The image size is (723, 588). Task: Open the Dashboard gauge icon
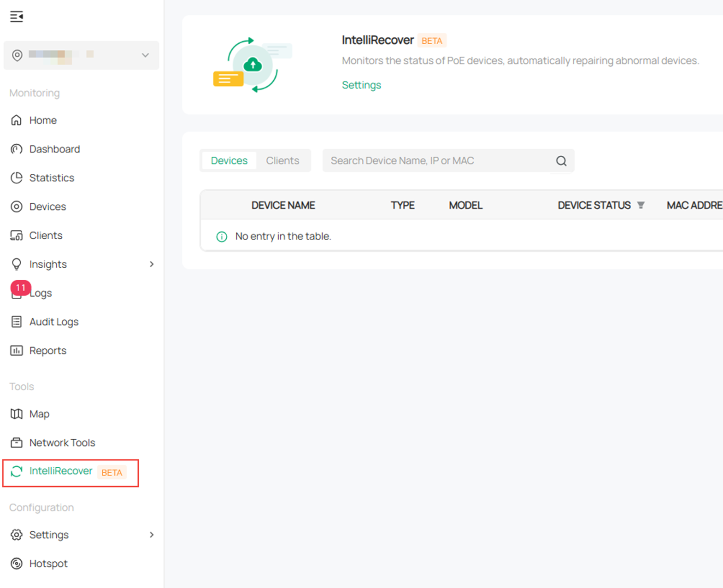[x=17, y=149]
